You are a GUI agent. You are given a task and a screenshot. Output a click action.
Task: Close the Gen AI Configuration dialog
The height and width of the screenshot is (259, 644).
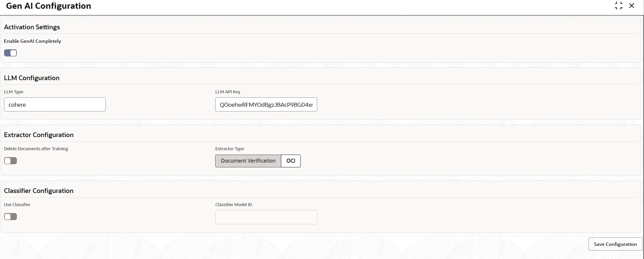(632, 6)
